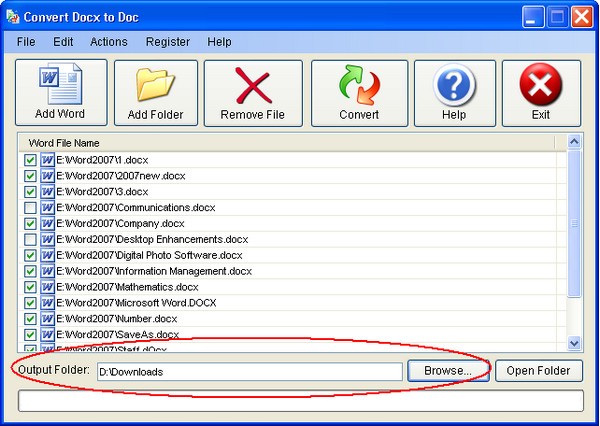Open the Help question mark button
The image size is (600, 426).
click(455, 93)
